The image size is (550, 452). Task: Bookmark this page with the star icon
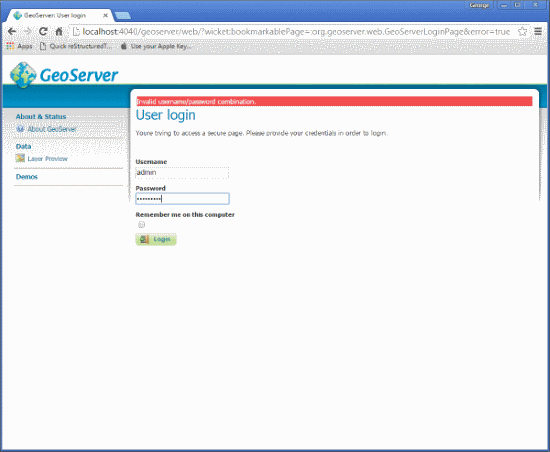[x=522, y=32]
